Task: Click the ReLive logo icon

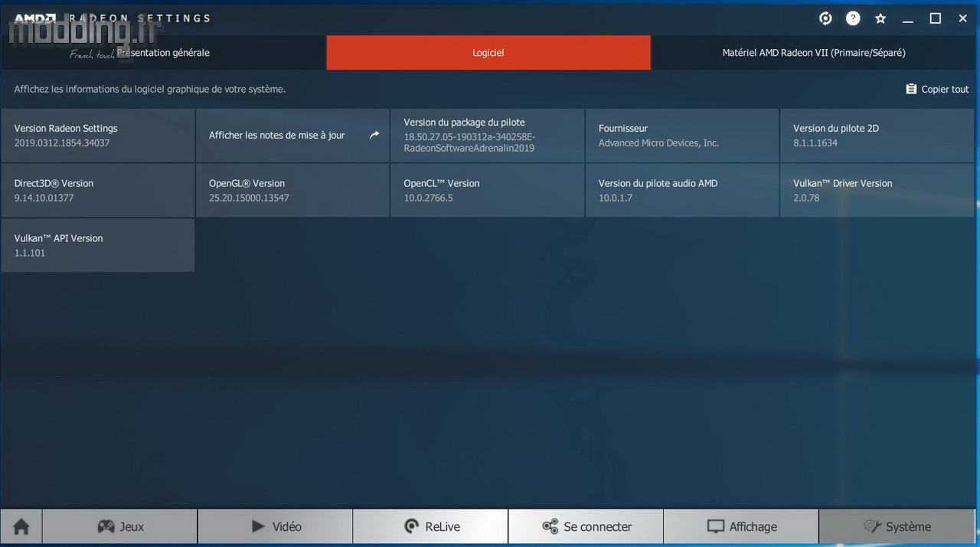Action: (412, 526)
